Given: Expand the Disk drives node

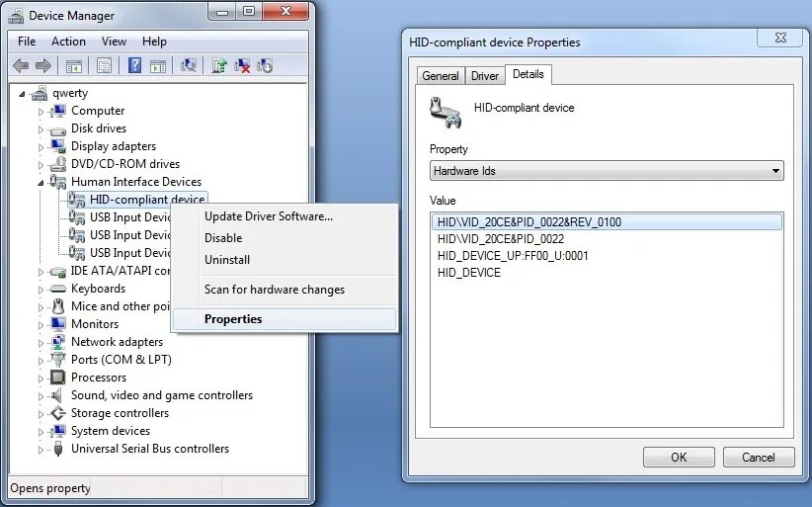Looking at the screenshot, I should [x=41, y=128].
